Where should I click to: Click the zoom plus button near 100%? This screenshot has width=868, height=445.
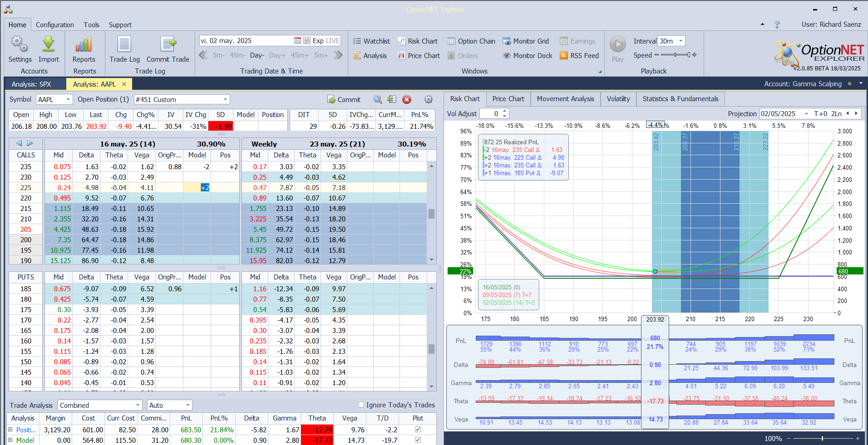[x=858, y=438]
